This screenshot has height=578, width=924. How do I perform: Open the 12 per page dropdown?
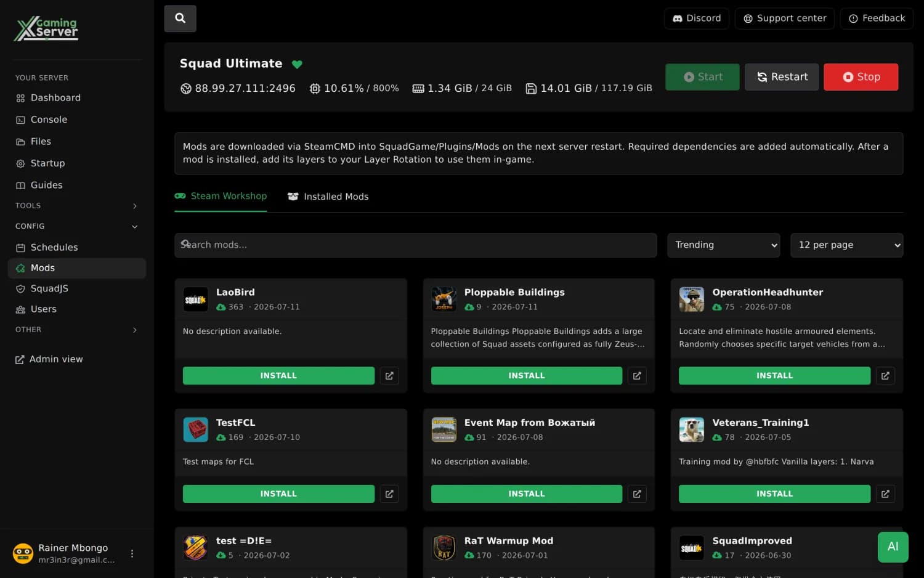click(x=846, y=245)
